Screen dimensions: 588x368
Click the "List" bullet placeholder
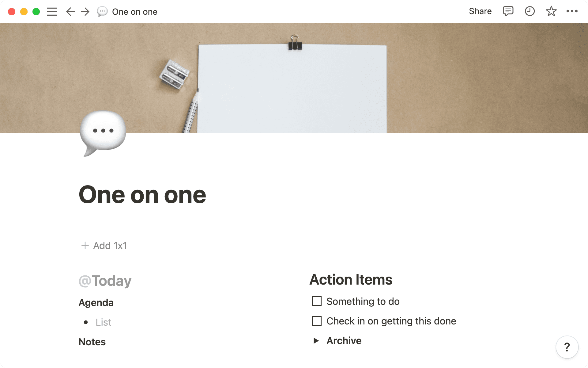(103, 322)
